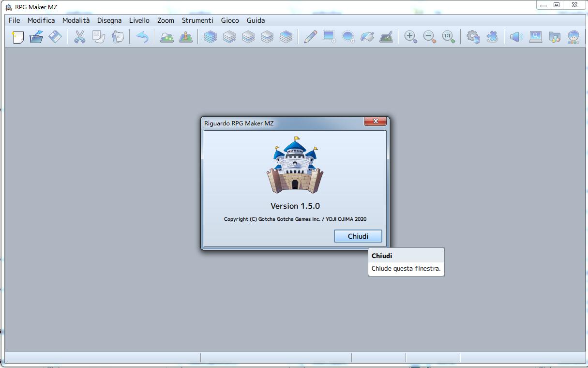Image resolution: width=588 pixels, height=368 pixels.
Task: Restore down the RPG Maker MZ window
Action: click(557, 5)
